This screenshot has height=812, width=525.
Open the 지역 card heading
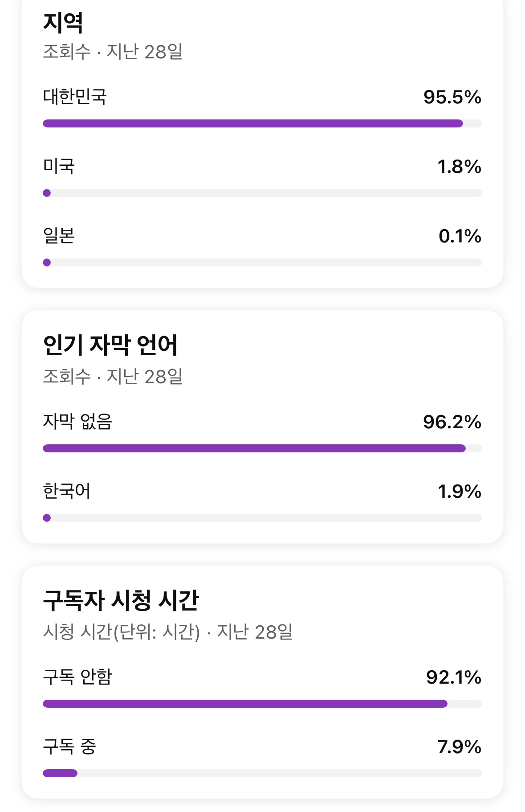(63, 23)
